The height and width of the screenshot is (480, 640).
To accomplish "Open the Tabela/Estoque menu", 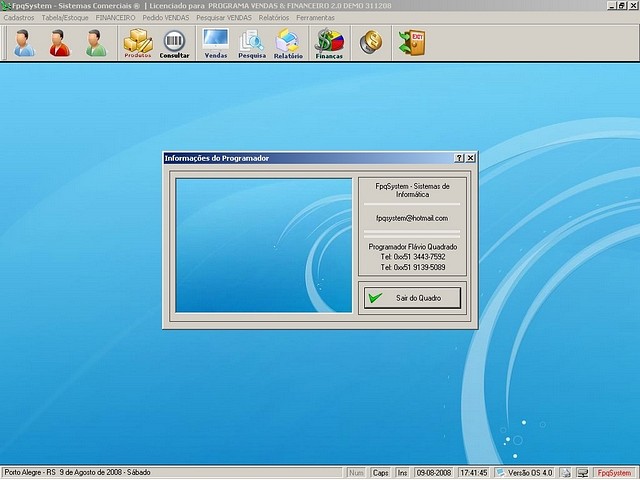I will (65, 18).
